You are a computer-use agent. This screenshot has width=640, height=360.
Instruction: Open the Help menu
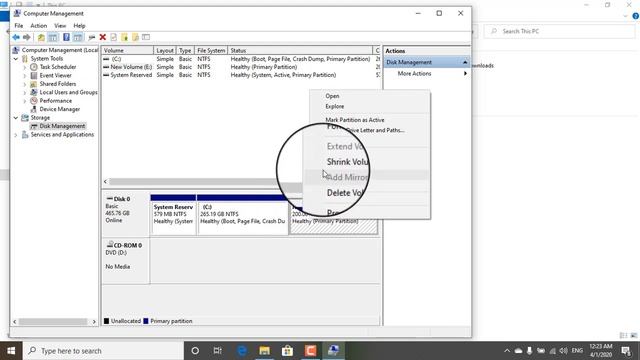click(79, 26)
